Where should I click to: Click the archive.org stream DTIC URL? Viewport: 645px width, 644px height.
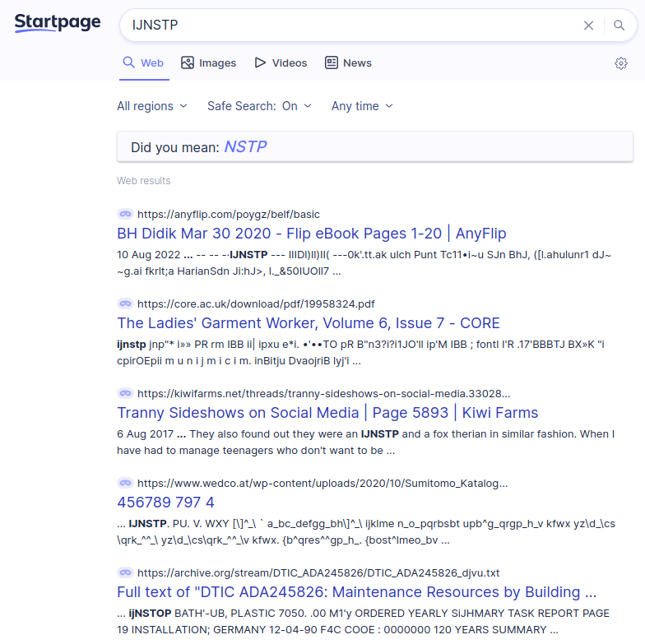click(318, 572)
